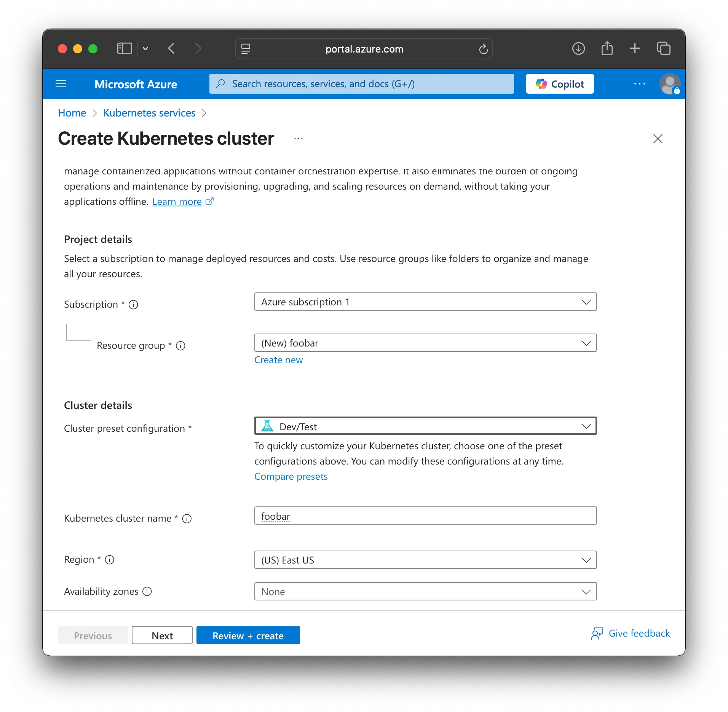Click the Next button
Screen dimensions: 728x712
pos(162,635)
